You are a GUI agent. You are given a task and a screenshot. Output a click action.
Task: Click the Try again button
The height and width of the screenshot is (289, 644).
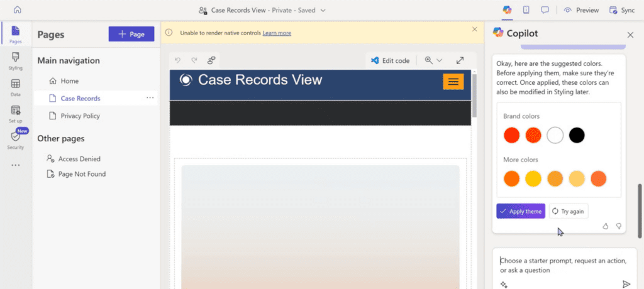point(568,211)
